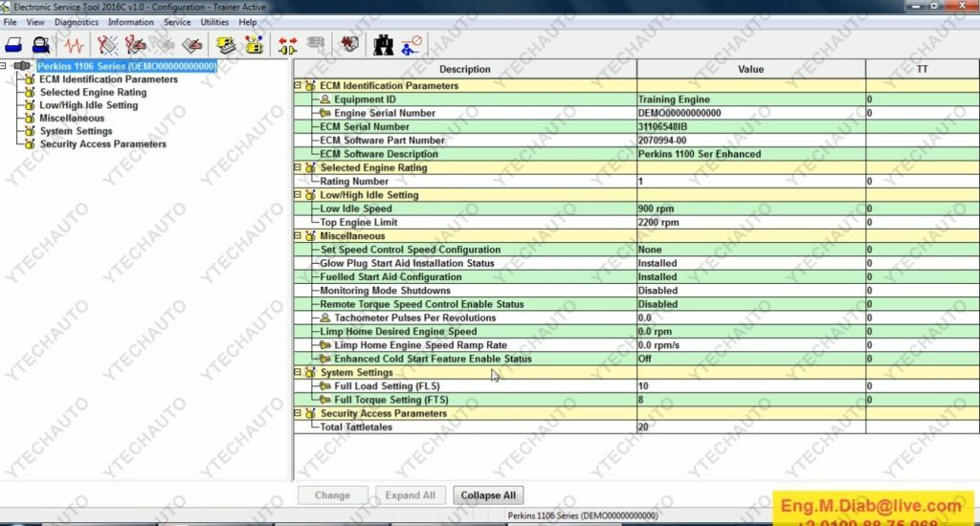Click the last toolbar icon with red circle
This screenshot has height=526, width=980.
tap(412, 44)
